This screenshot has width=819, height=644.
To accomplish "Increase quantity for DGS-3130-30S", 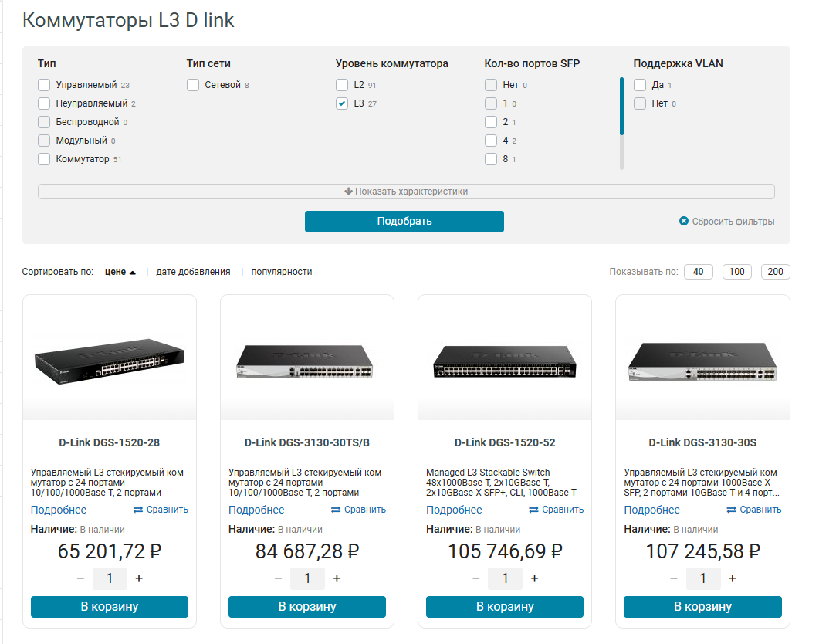I will coord(733,578).
